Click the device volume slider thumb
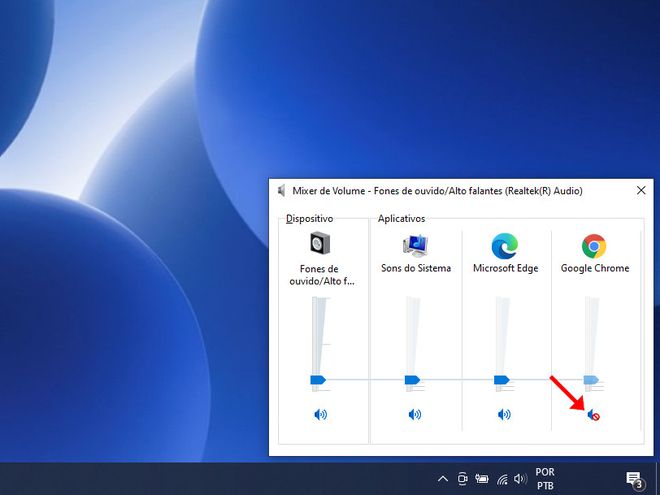This screenshot has height=495, width=660. point(318,380)
